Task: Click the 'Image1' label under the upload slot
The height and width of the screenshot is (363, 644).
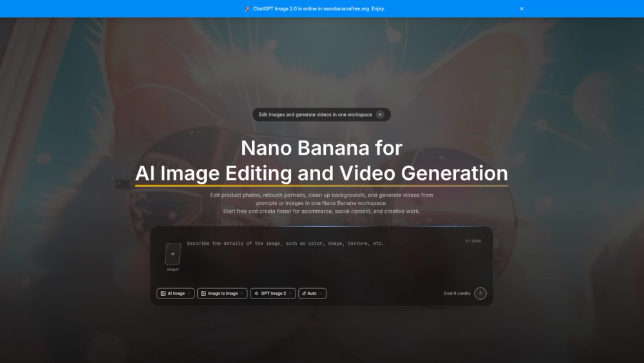Action: 173,270
